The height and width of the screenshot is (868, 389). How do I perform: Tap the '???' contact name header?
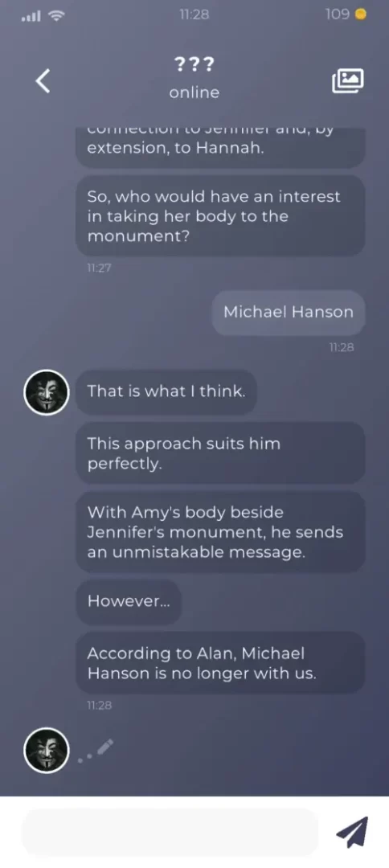(x=194, y=65)
